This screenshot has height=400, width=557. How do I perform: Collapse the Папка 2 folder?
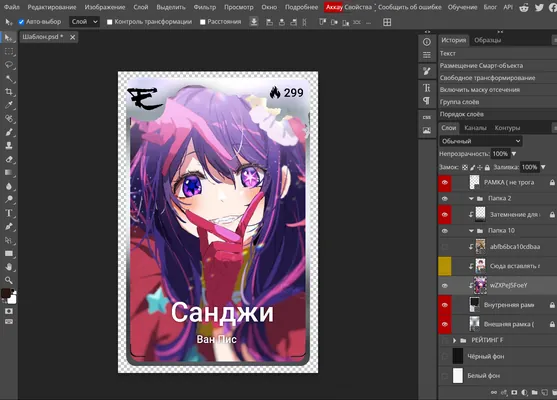471,199
